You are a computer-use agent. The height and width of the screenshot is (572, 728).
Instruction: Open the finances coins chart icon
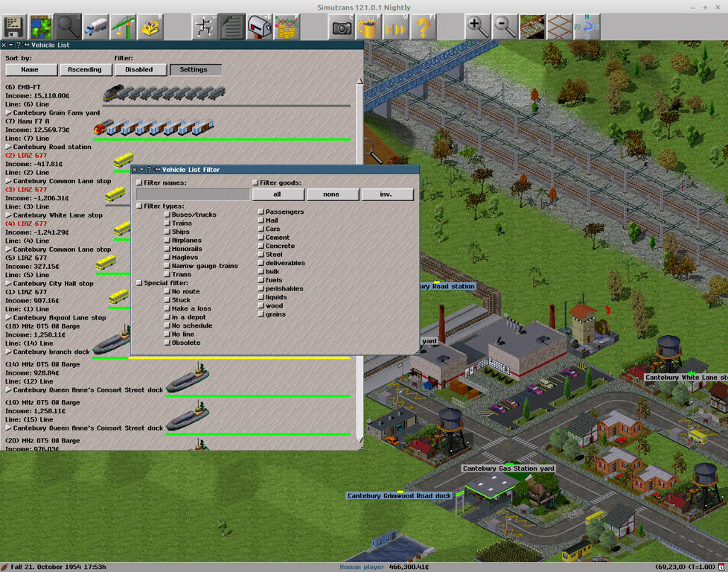(x=287, y=28)
